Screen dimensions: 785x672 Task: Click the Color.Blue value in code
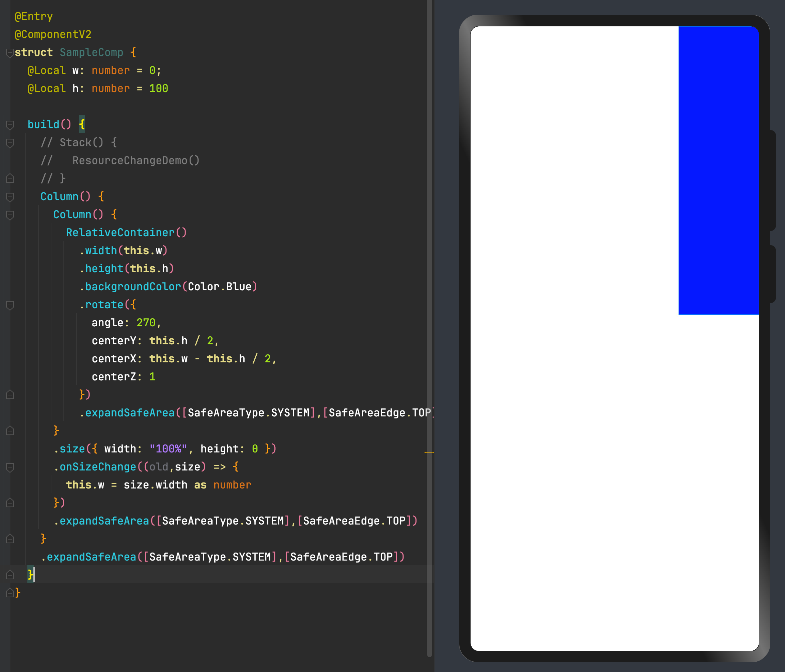click(220, 287)
